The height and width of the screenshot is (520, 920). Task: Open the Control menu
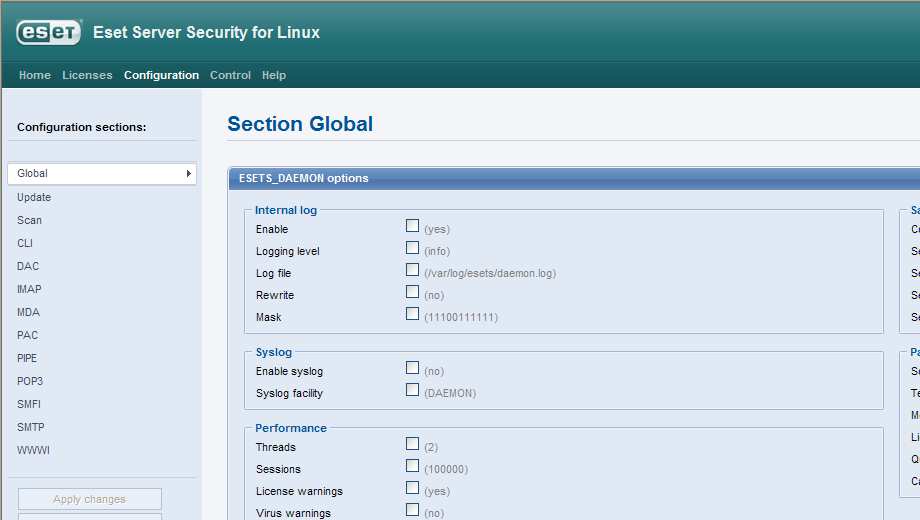[230, 75]
